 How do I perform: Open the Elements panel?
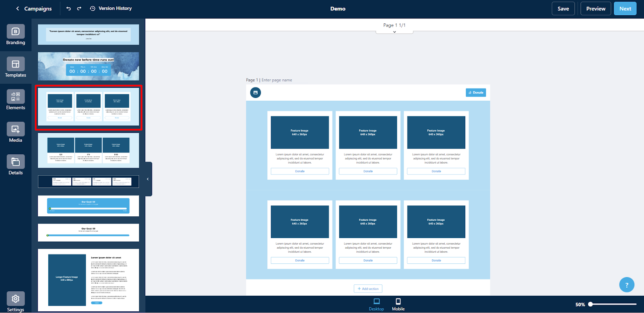pos(16,100)
